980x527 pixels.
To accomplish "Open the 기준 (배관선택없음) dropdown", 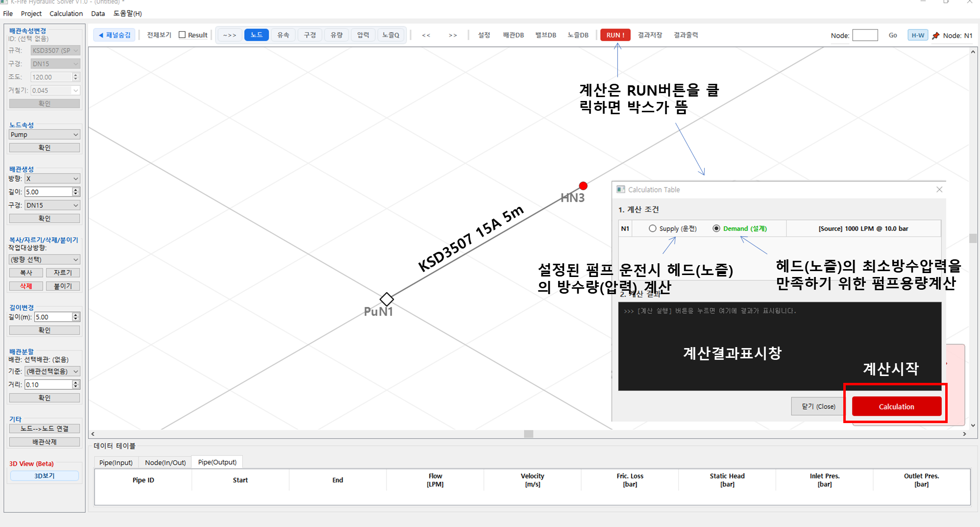I will pyautogui.click(x=52, y=371).
